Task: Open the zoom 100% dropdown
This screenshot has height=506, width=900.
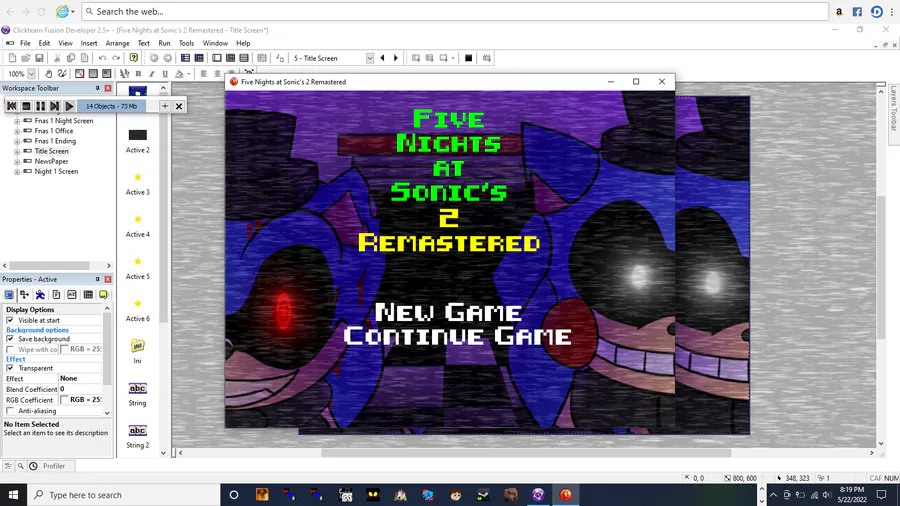Action: [32, 73]
